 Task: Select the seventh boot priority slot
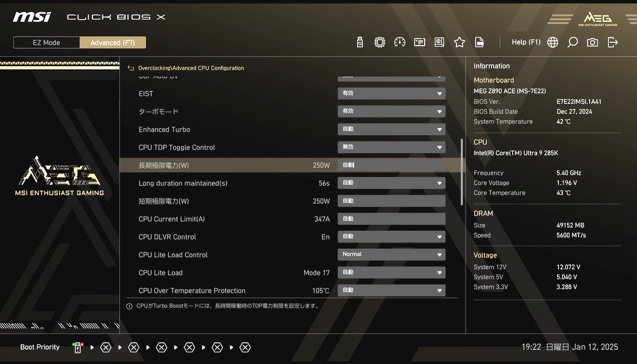[x=245, y=348]
